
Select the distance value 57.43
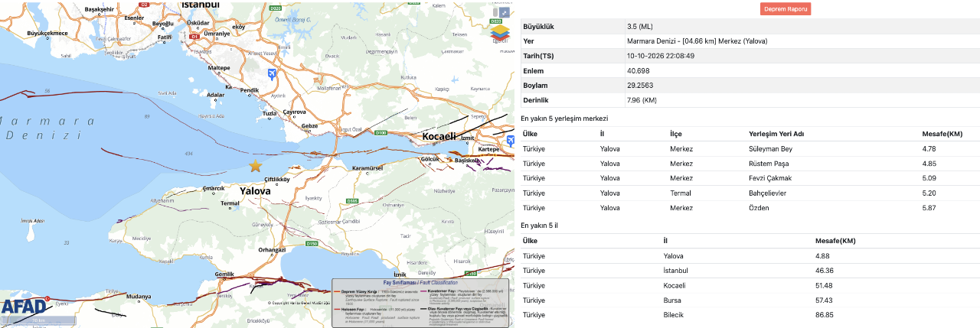tap(825, 300)
